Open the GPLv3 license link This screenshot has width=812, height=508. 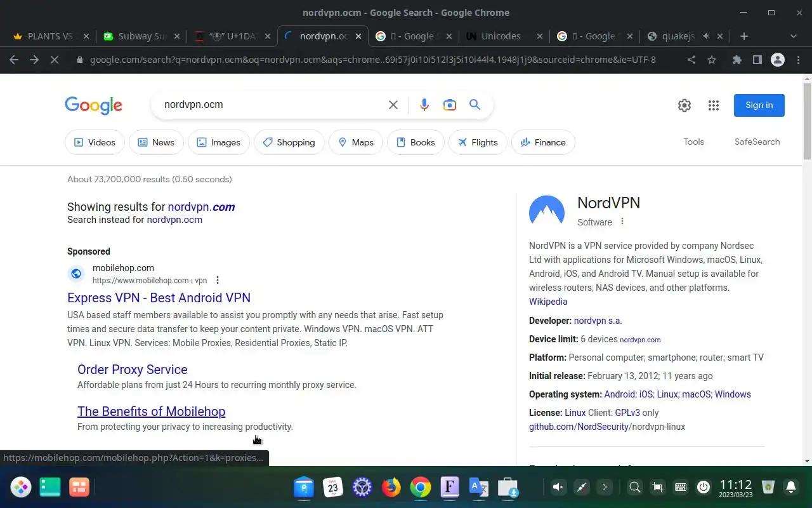click(627, 413)
